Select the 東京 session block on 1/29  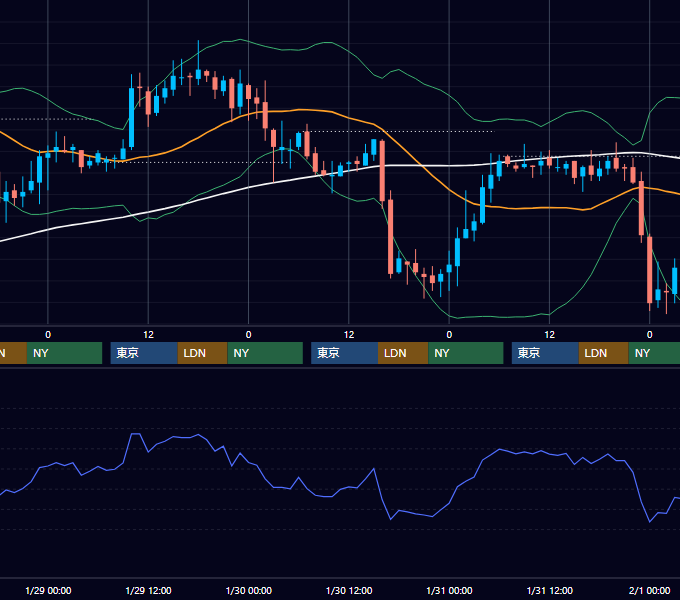(144, 353)
